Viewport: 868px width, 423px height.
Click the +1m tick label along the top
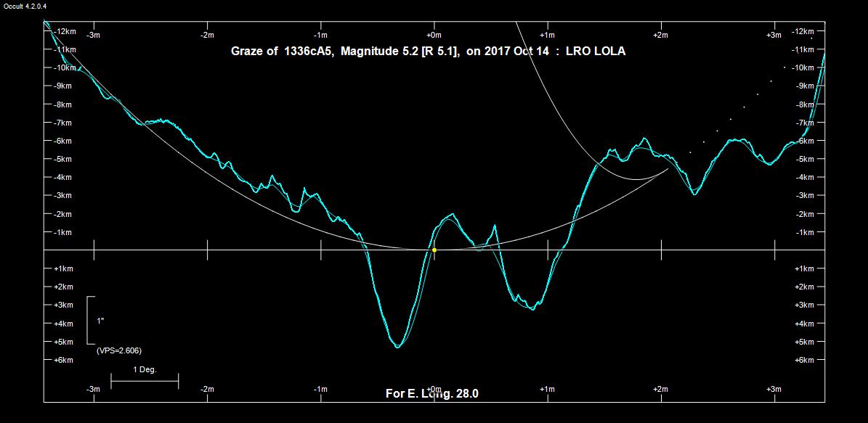coord(548,35)
